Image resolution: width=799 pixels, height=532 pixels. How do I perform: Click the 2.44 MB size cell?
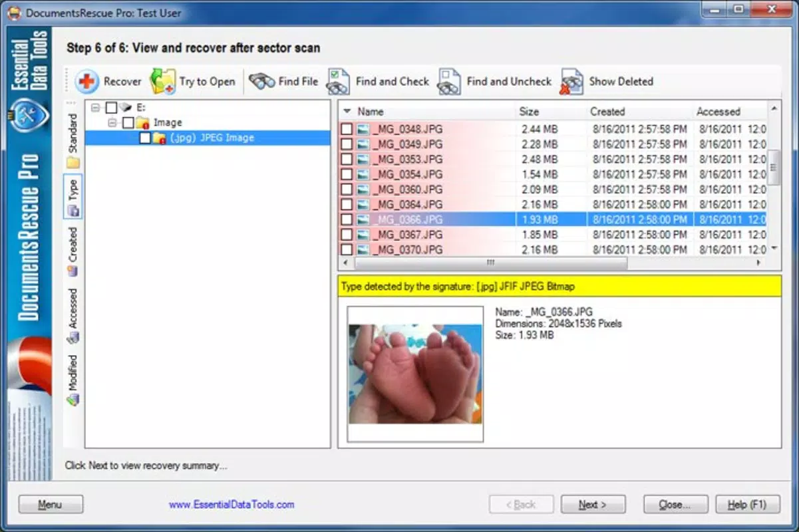tap(540, 129)
